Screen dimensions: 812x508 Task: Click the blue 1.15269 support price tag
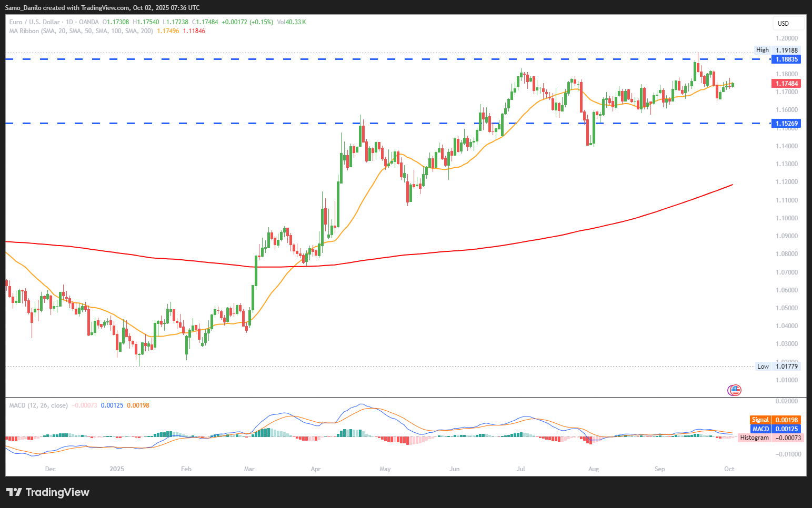(x=786, y=124)
